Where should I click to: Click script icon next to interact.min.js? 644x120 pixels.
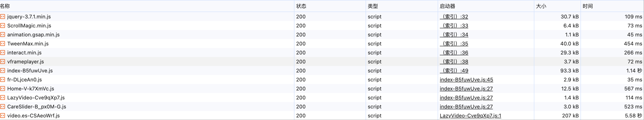(3, 53)
